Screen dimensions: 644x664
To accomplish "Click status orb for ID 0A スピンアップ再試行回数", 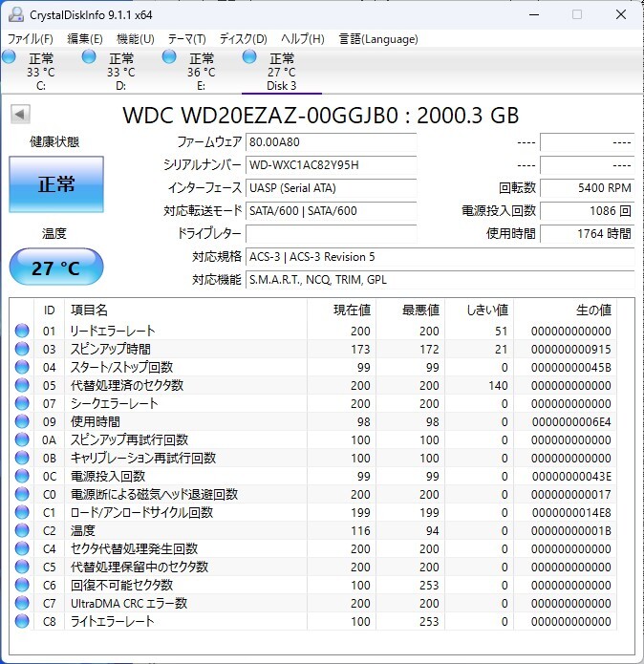I will [22, 440].
